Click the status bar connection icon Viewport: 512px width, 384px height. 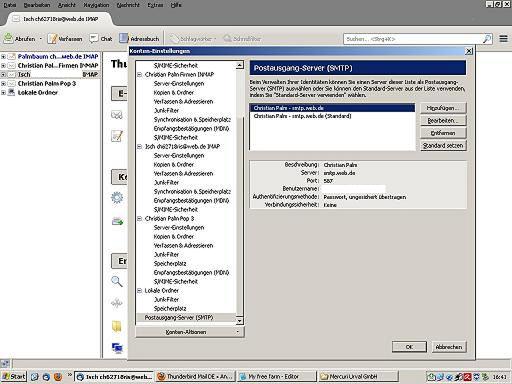5,364
